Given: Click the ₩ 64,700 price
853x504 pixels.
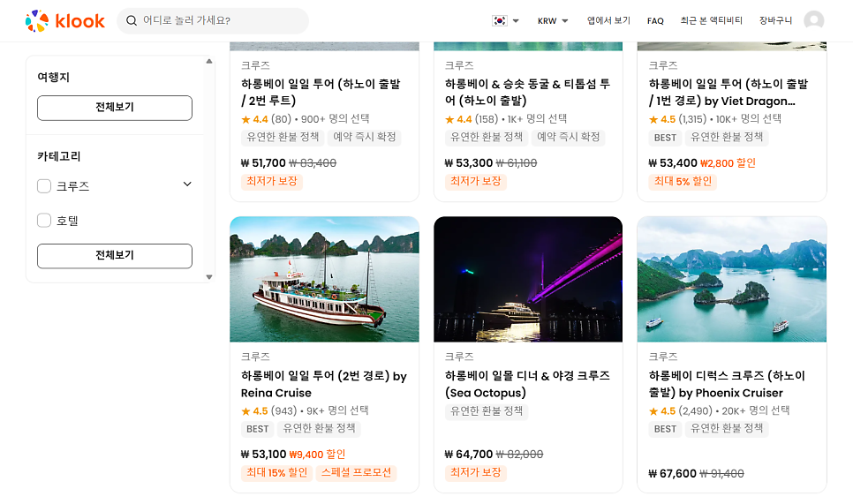Looking at the screenshot, I should pyautogui.click(x=468, y=454).
